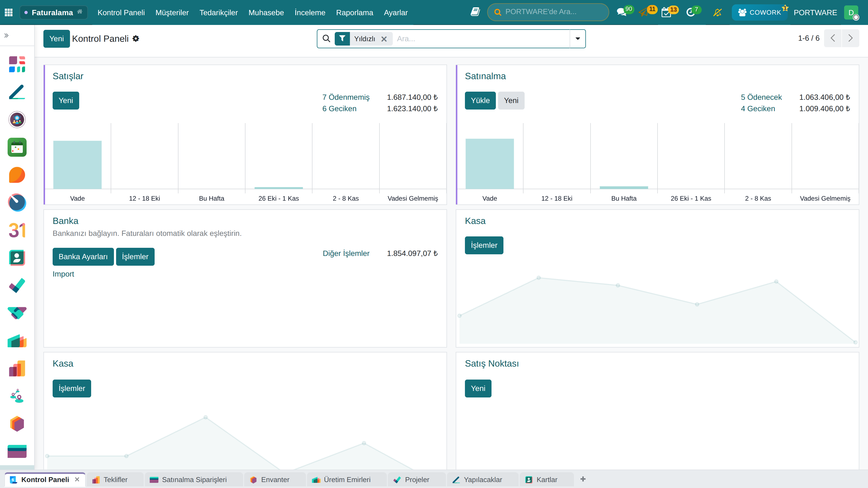
Task: Open the dashboard tiles icon in sidebar
Action: tap(17, 64)
